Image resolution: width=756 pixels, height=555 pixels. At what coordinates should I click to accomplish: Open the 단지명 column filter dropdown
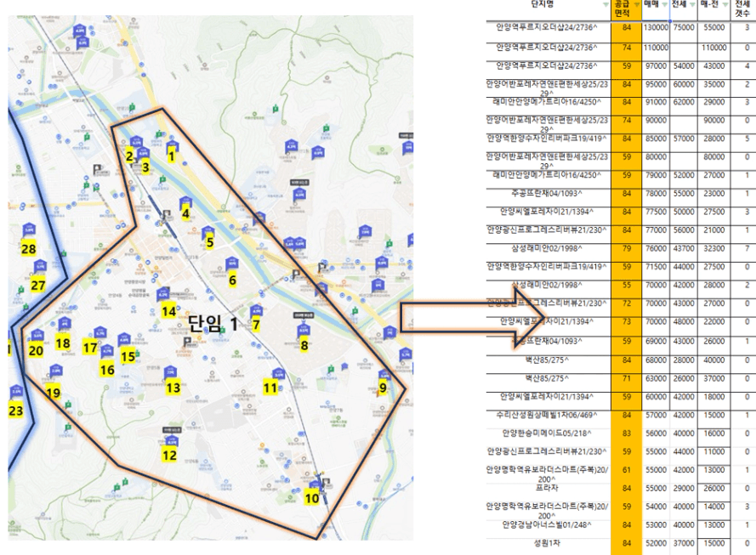pyautogui.click(x=604, y=4)
